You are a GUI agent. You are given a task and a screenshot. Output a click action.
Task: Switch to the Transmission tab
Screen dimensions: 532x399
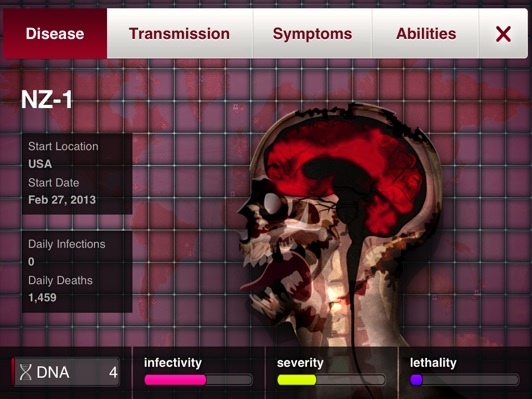179,33
